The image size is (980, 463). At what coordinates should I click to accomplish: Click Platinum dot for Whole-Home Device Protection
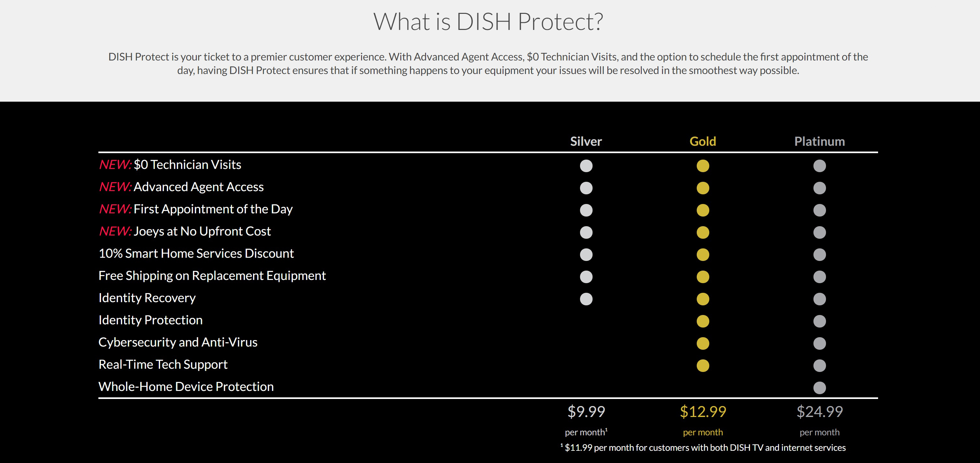(x=820, y=388)
